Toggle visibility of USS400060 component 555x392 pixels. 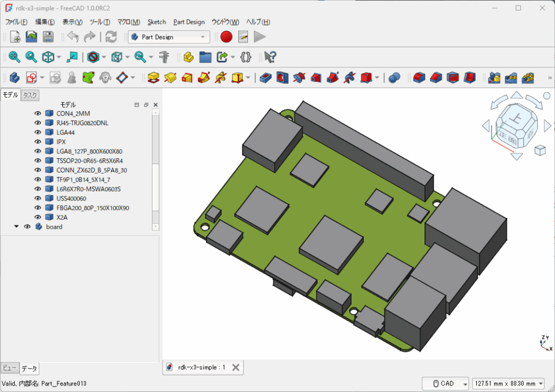pos(38,198)
